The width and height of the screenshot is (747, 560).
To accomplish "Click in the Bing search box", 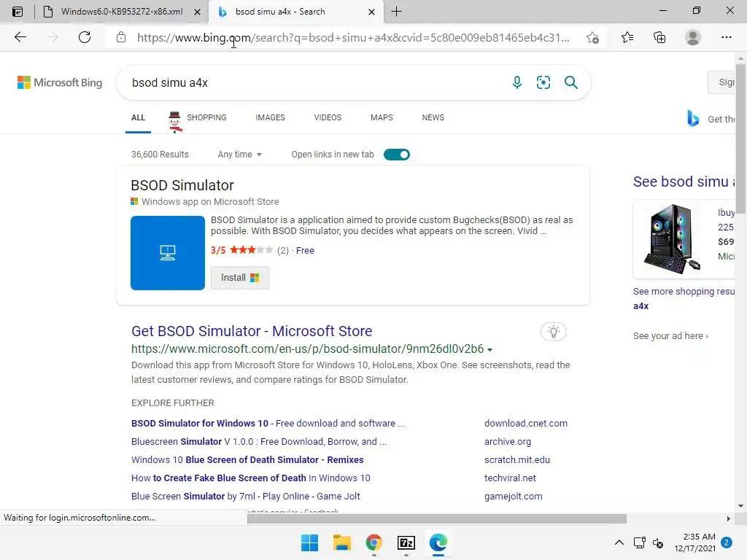I will click(x=314, y=82).
